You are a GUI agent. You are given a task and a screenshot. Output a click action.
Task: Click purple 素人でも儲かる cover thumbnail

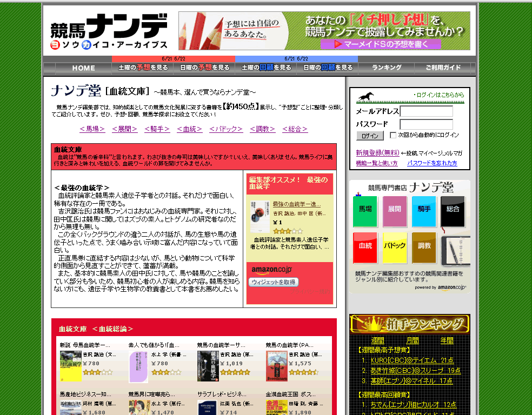click(138, 366)
